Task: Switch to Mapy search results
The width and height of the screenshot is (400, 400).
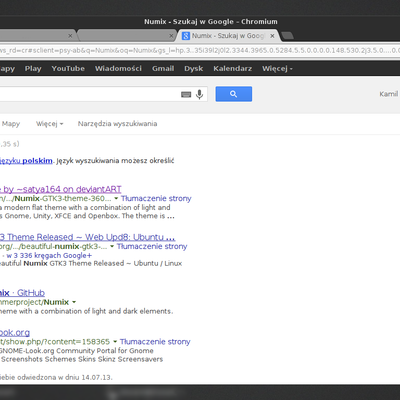Action: (11, 124)
